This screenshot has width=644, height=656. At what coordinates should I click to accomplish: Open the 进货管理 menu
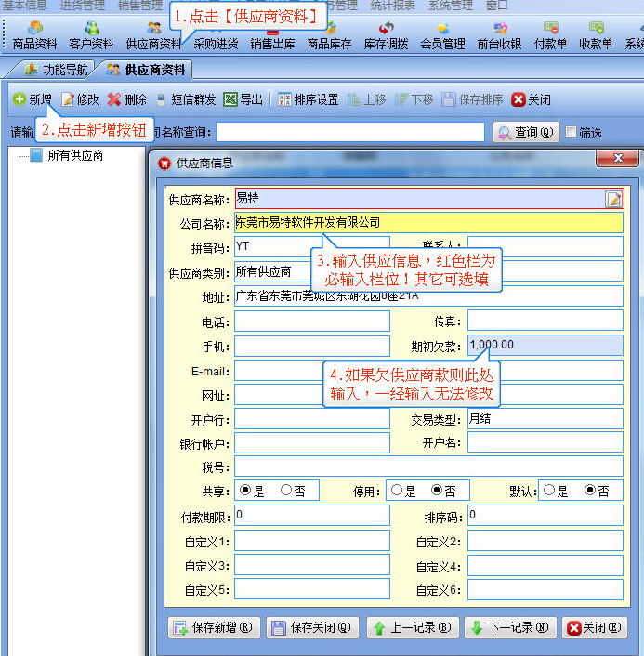(x=82, y=5)
